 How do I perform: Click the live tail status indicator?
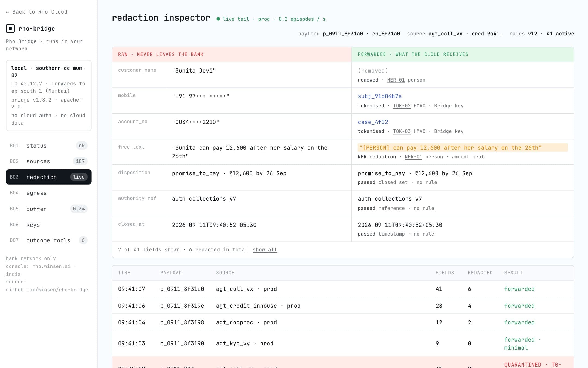click(271, 19)
